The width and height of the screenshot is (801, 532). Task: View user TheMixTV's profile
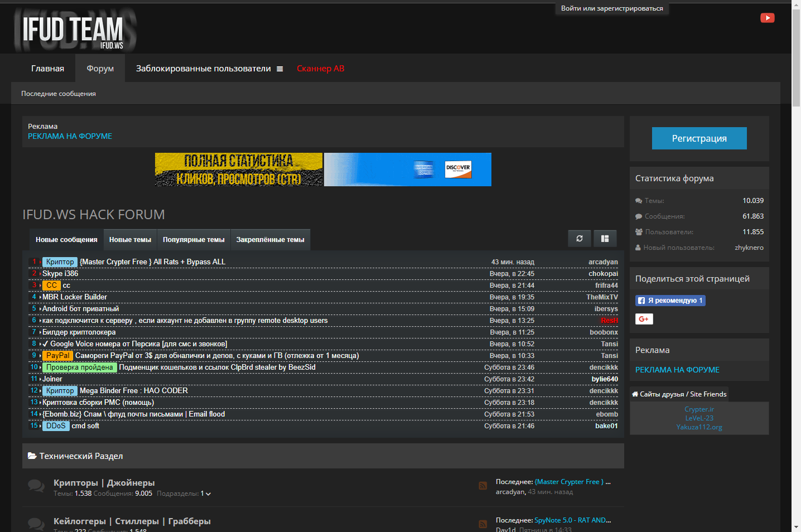[602, 297]
